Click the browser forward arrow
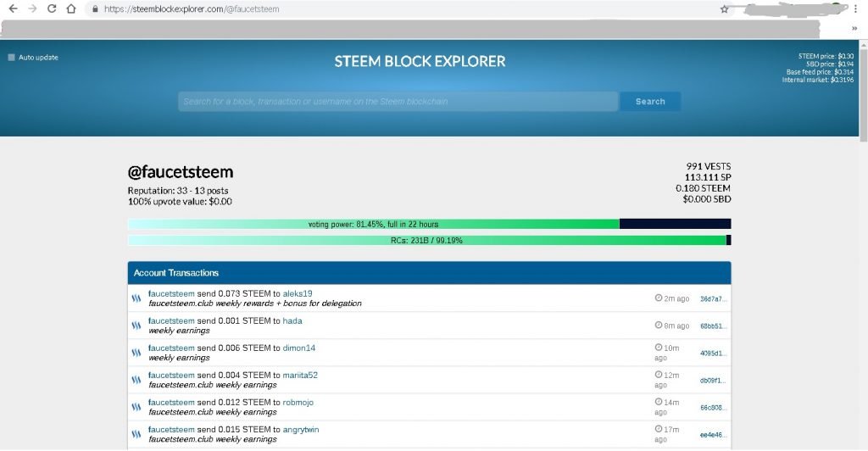This screenshot has height=451, width=868. tap(33, 8)
